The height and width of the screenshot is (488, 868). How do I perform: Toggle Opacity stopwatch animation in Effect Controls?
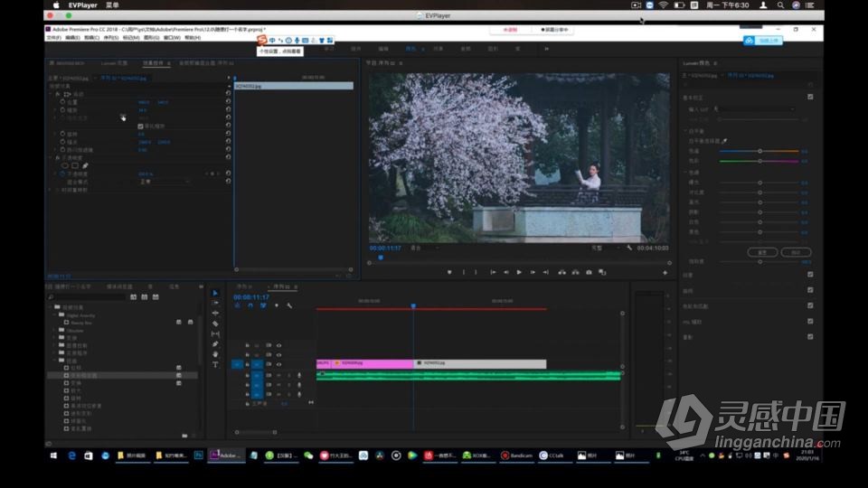click(62, 174)
